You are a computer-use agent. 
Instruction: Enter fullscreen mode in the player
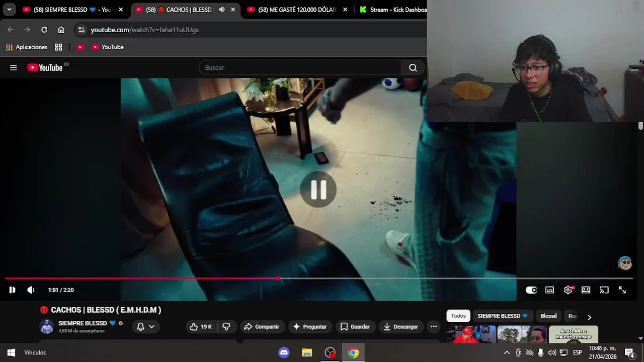click(622, 290)
